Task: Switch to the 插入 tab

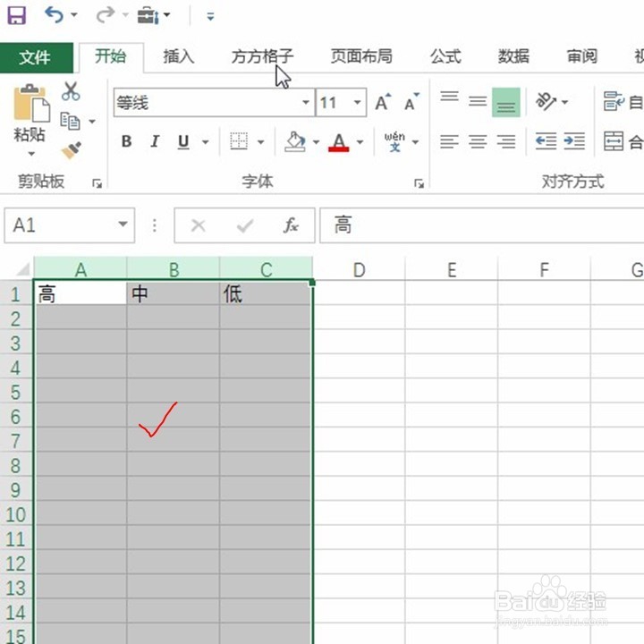Action: [178, 56]
